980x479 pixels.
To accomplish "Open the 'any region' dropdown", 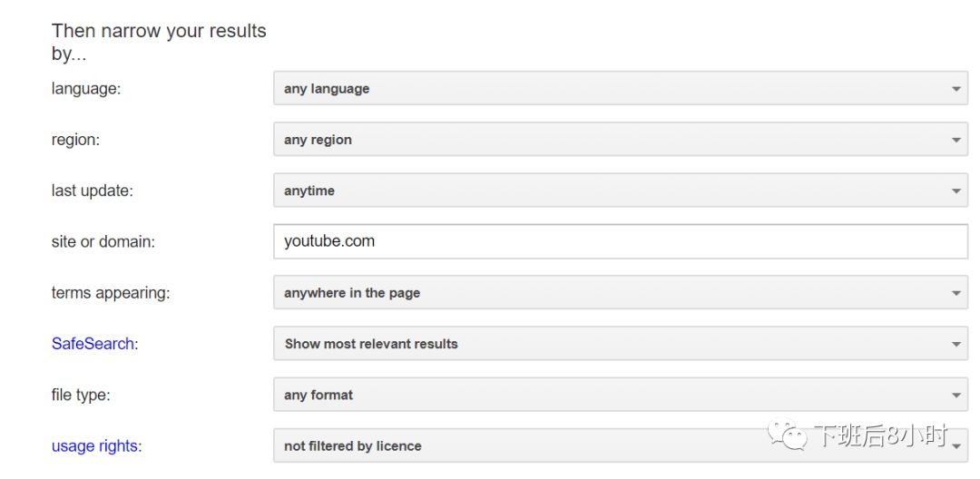I will point(620,141).
